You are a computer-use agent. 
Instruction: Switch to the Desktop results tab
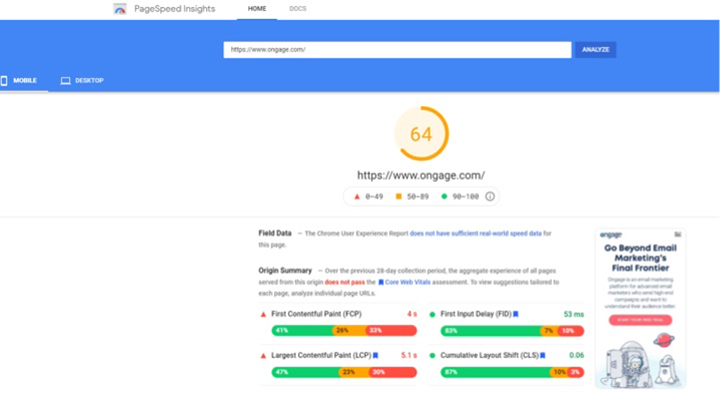[83, 80]
